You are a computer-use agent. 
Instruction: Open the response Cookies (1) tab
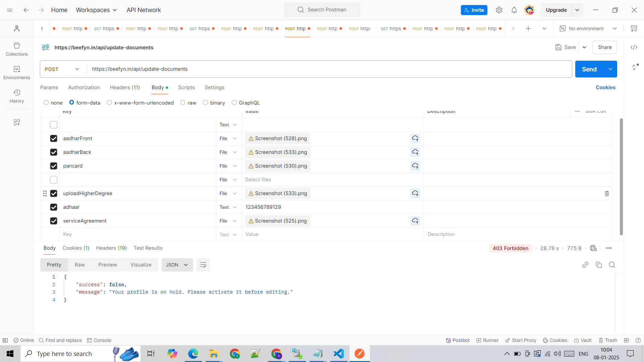76,248
